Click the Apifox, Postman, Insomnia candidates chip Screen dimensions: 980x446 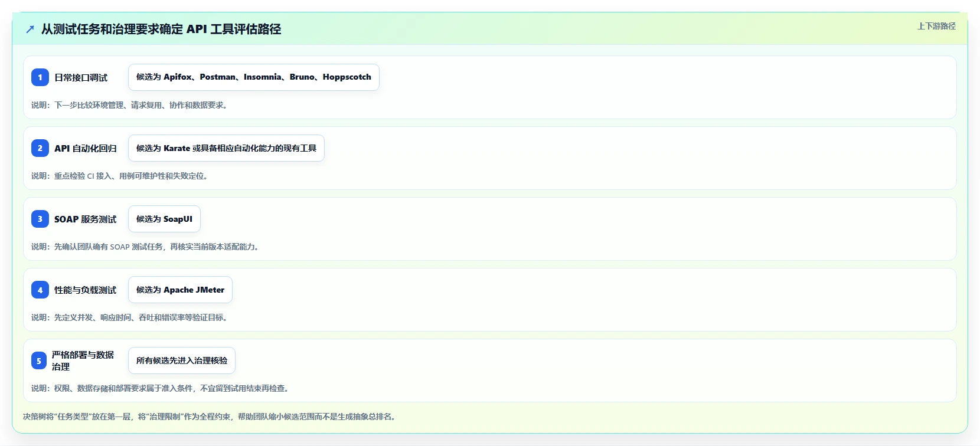(254, 77)
